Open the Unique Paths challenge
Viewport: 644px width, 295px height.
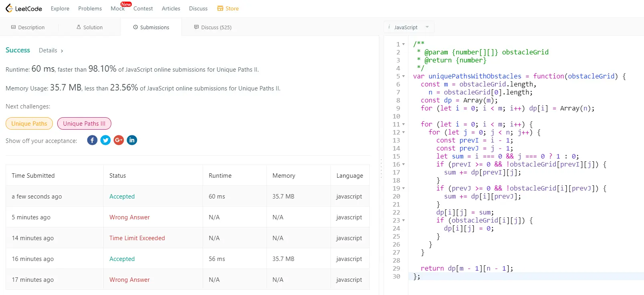click(x=29, y=124)
